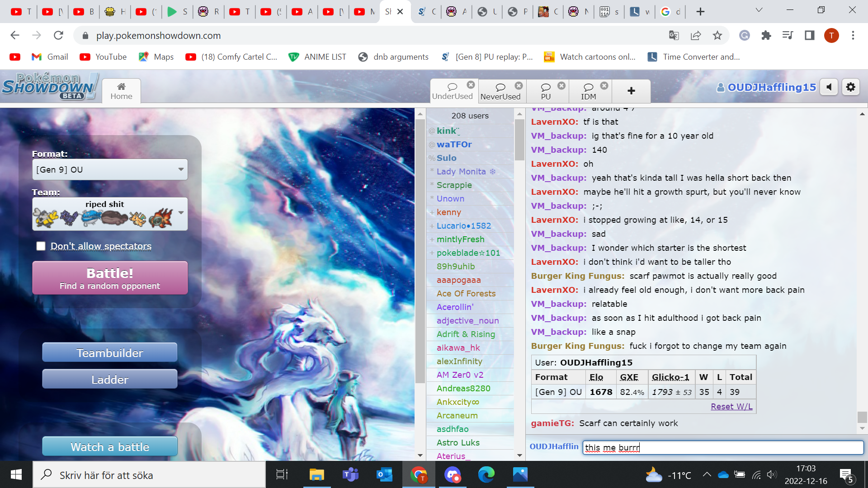Close the PU room tab
The width and height of the screenshot is (868, 488).
(x=561, y=85)
